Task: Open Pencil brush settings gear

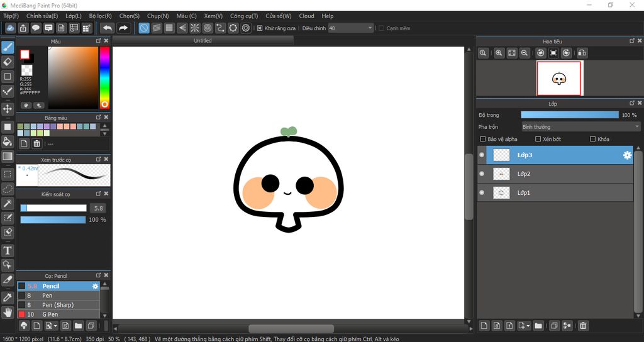Action: click(96, 286)
